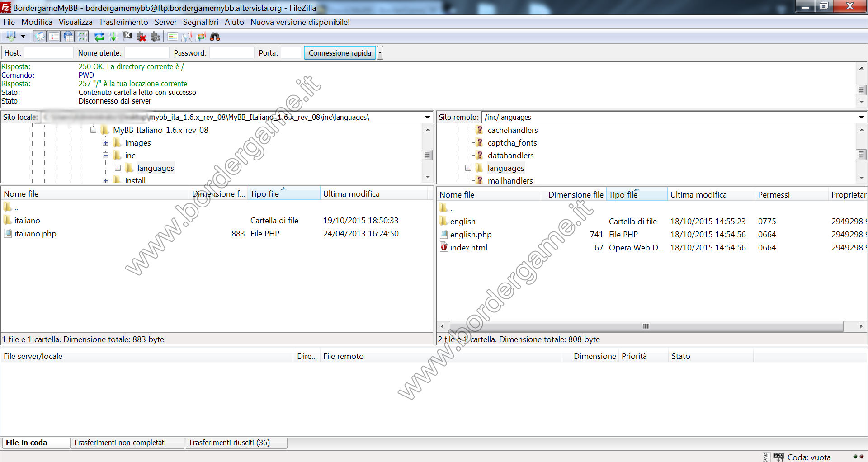Open the Sito locale path dropdown

(x=428, y=117)
